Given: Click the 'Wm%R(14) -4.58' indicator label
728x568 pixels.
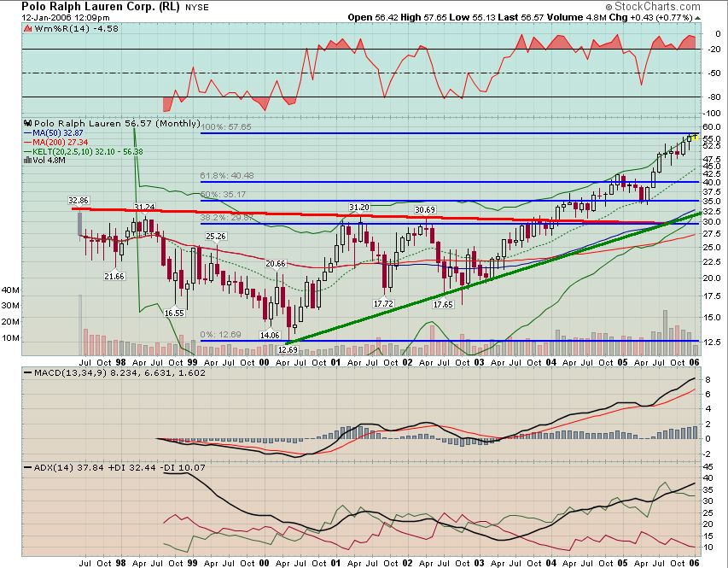Looking at the screenshot, I should 76,29.
